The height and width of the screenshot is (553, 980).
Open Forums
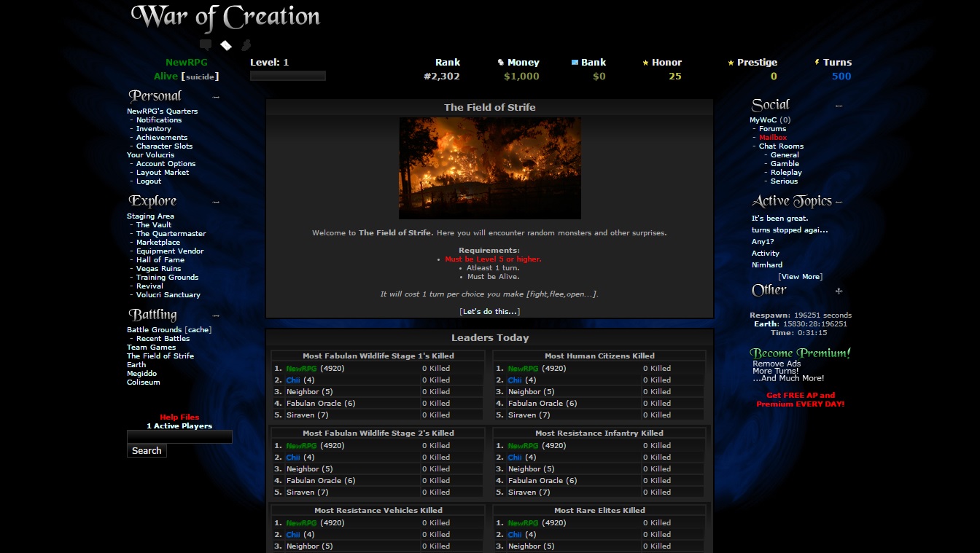(773, 129)
